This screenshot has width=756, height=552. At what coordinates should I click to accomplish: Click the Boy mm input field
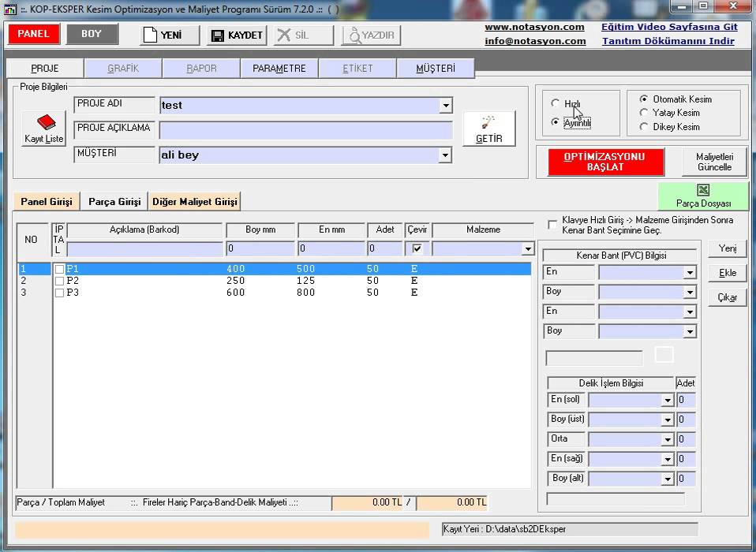tap(260, 249)
